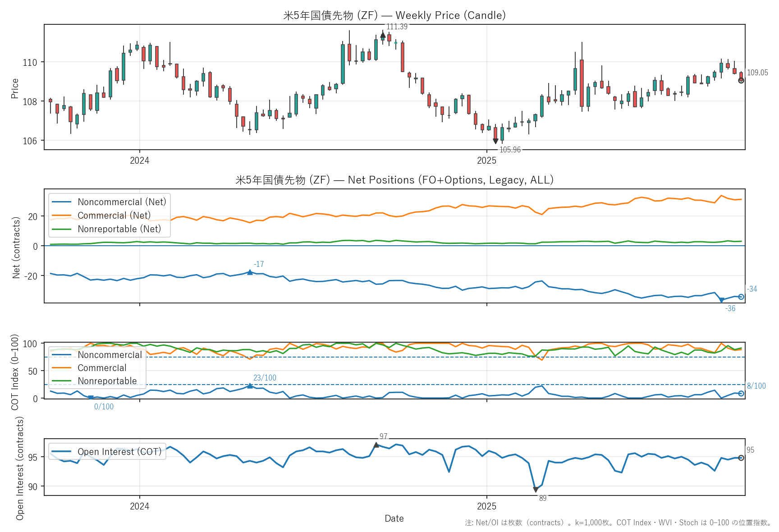Select the latest price circle at 109.05
Screen dimensions: 779x532
(741, 80)
